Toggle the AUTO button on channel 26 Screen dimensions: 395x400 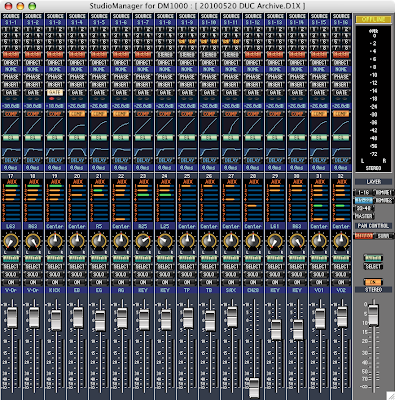(x=209, y=258)
